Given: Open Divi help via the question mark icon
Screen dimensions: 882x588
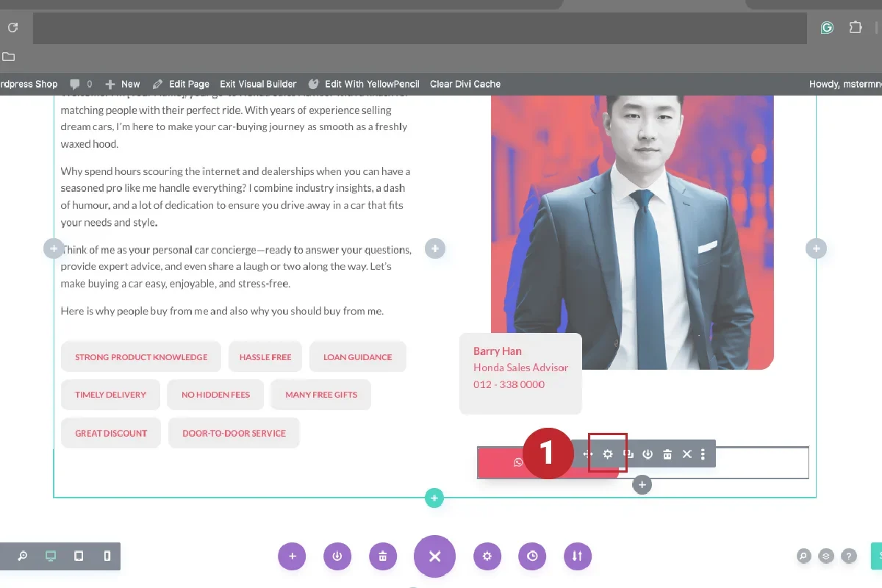Looking at the screenshot, I should point(849,556).
